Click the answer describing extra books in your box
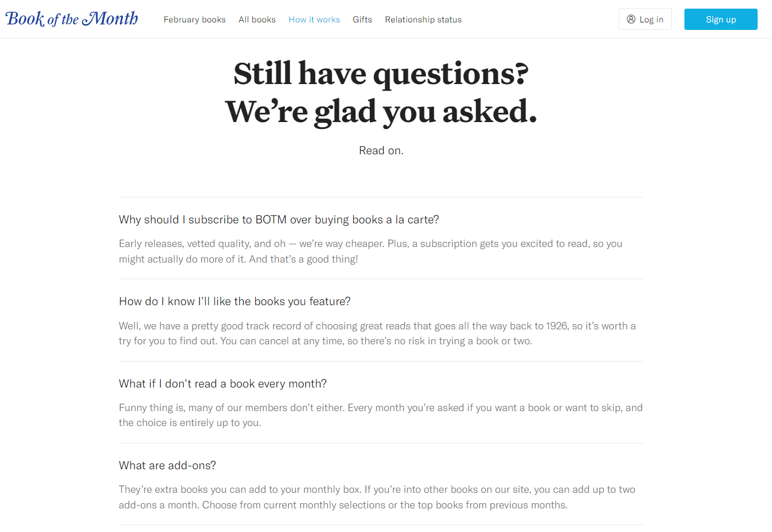 377,497
